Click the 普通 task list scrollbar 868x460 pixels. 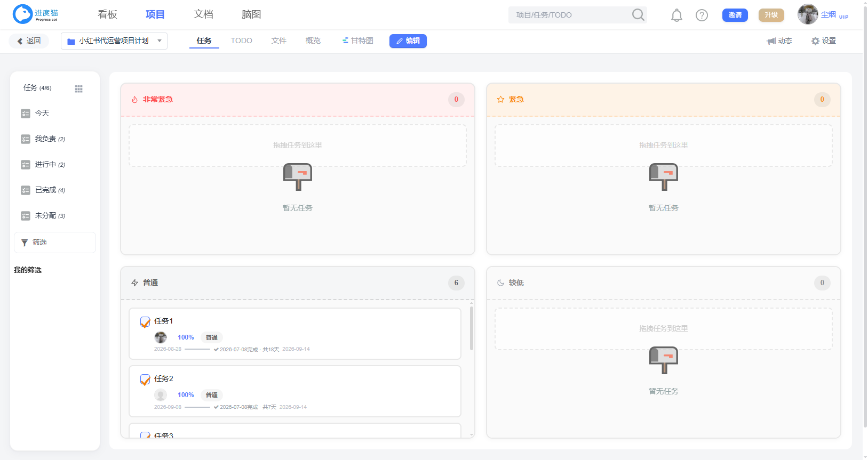(472, 329)
